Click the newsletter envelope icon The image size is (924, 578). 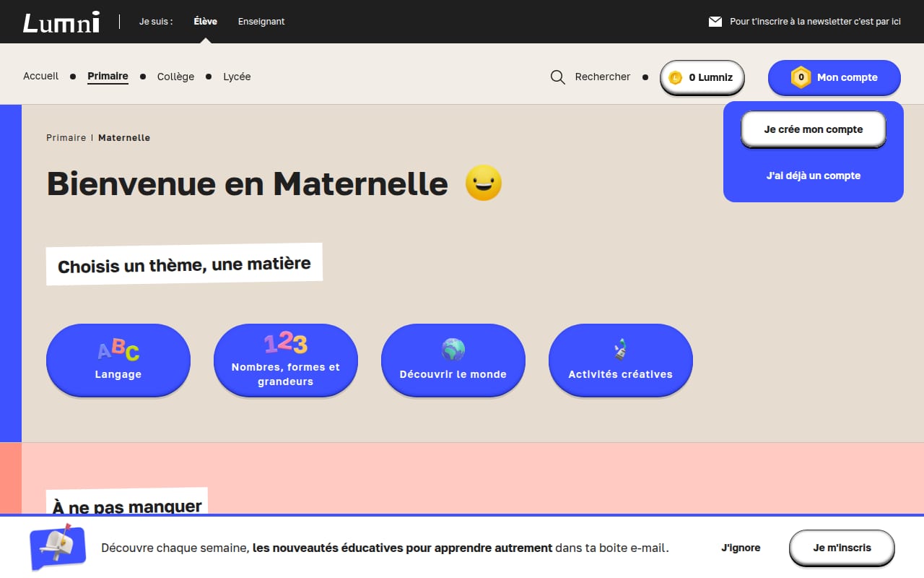[x=715, y=22]
